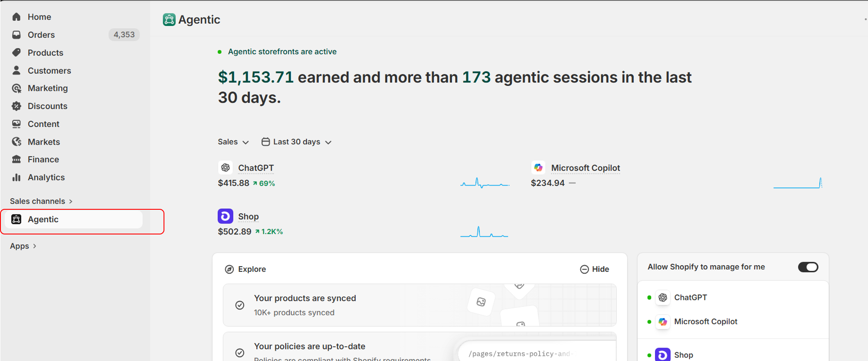Screen dimensions: 868x361
Task: Click the Microsoft Copilot sales sparkline chart
Action: (798, 183)
